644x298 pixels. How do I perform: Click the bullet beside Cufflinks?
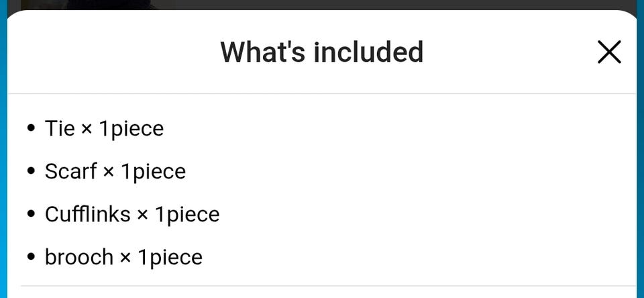[30, 213]
